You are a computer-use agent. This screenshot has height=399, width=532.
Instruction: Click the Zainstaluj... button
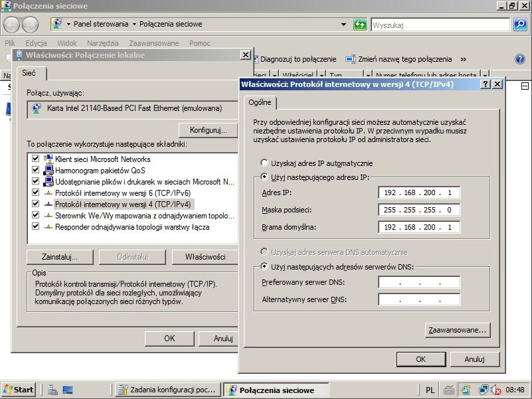60,257
